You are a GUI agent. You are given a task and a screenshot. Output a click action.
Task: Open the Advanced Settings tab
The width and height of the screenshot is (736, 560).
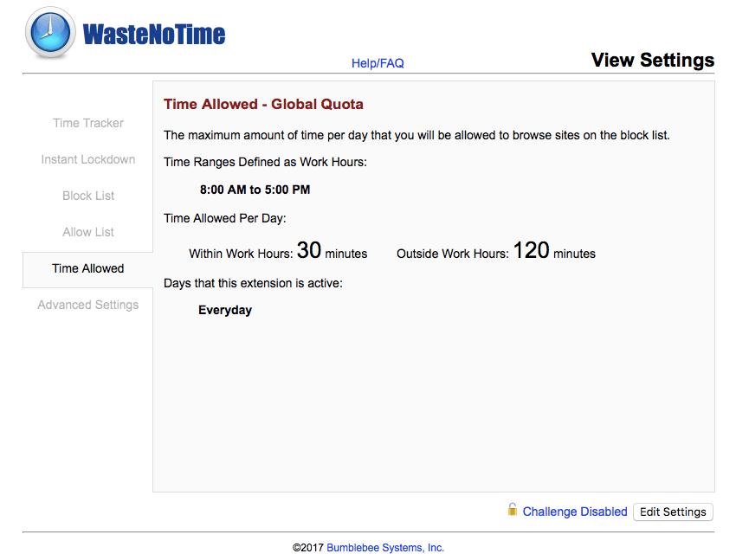88,305
